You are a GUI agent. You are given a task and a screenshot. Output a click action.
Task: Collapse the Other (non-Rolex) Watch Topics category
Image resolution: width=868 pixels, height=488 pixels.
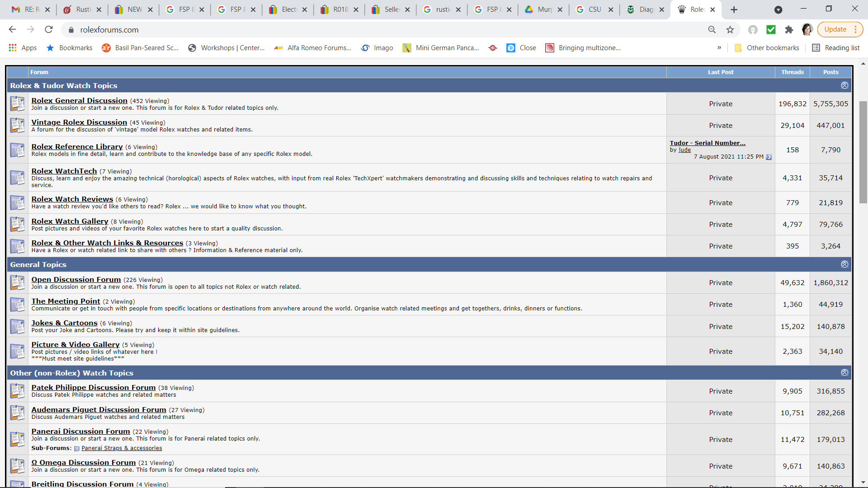[x=844, y=373]
